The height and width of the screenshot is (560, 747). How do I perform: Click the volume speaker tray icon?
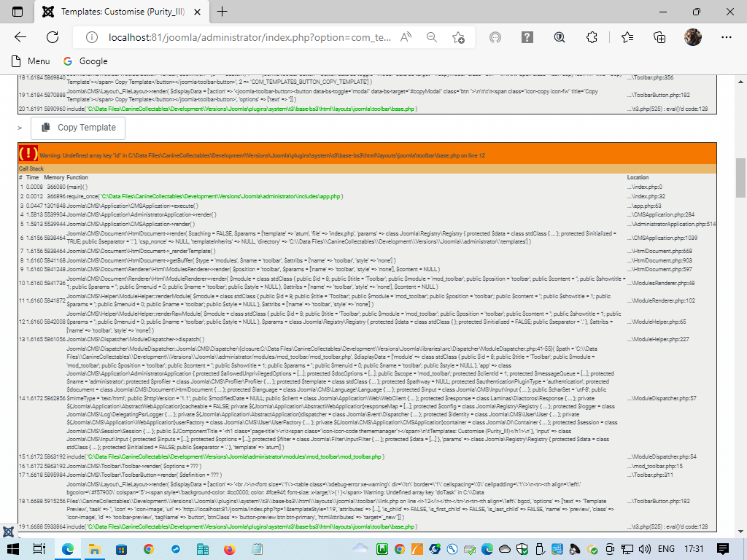click(644, 549)
